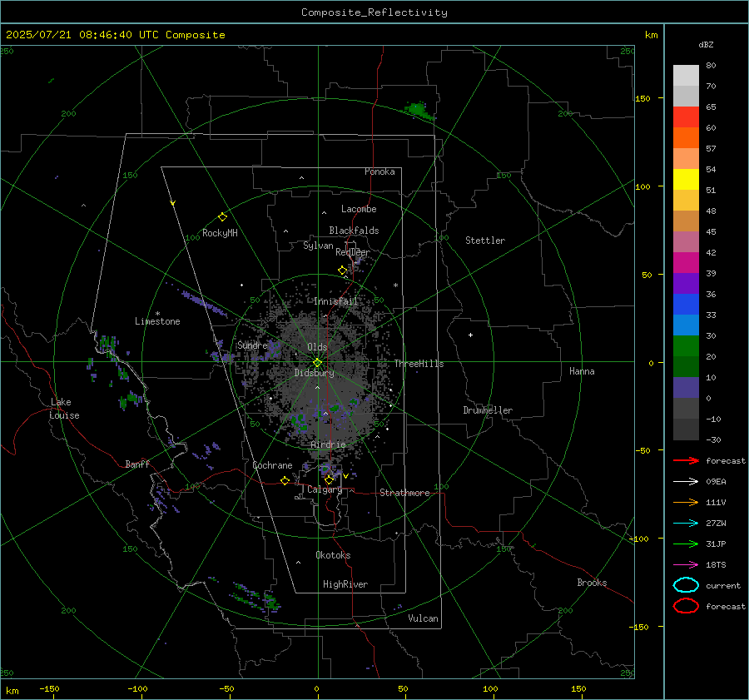This screenshot has width=749, height=700.
Task: Click the yellow diamond marker beside RockyMH
Action: pos(222,217)
